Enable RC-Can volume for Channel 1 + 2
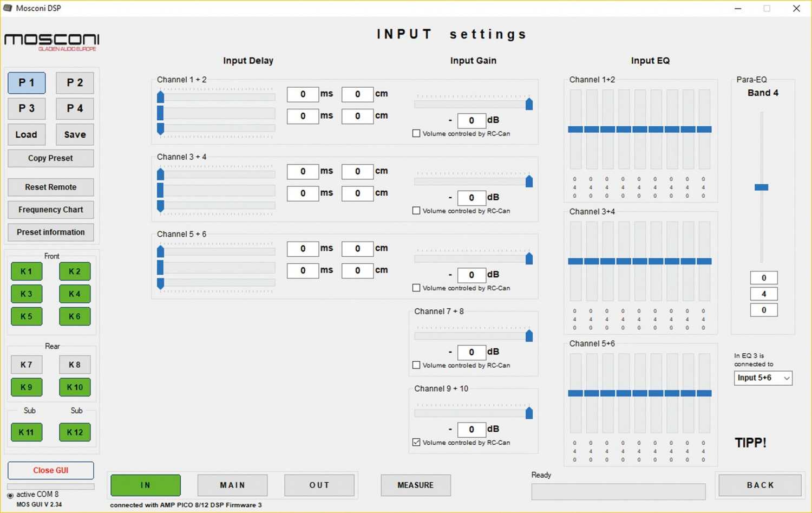This screenshot has height=513, width=812. click(416, 133)
